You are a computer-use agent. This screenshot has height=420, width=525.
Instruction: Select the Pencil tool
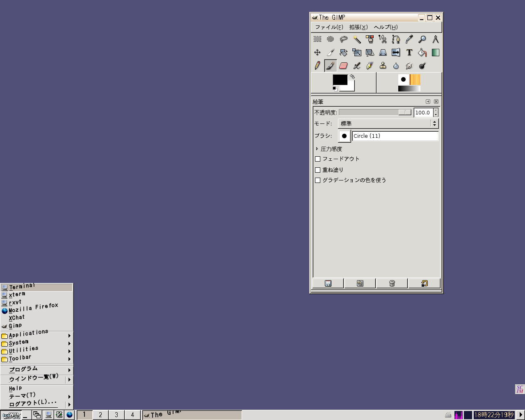tap(317, 66)
